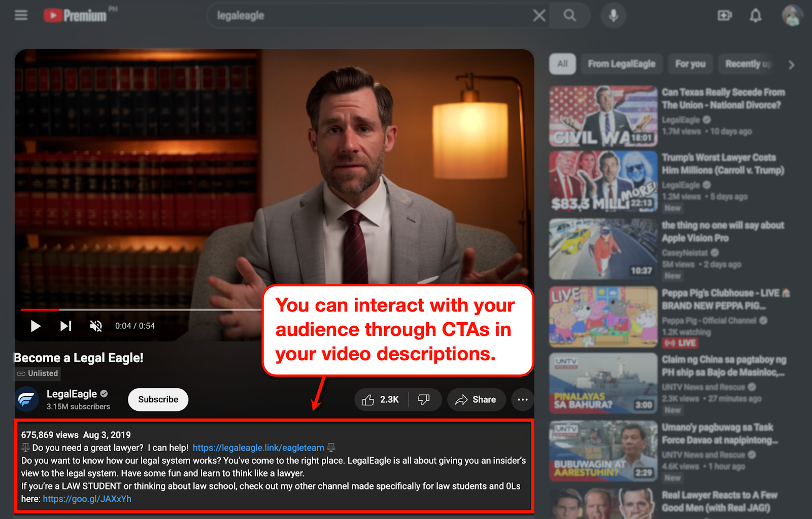This screenshot has height=519, width=812.
Task: Unmute the video sound
Action: click(x=96, y=326)
